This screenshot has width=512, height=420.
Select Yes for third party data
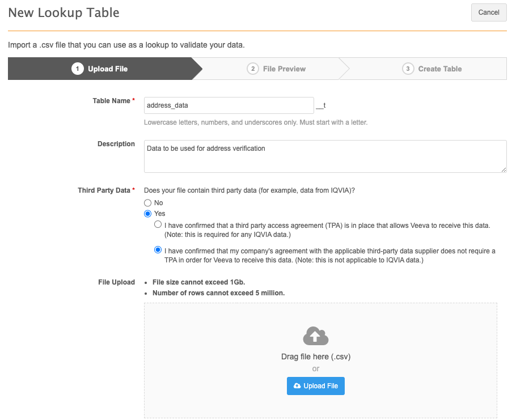148,214
